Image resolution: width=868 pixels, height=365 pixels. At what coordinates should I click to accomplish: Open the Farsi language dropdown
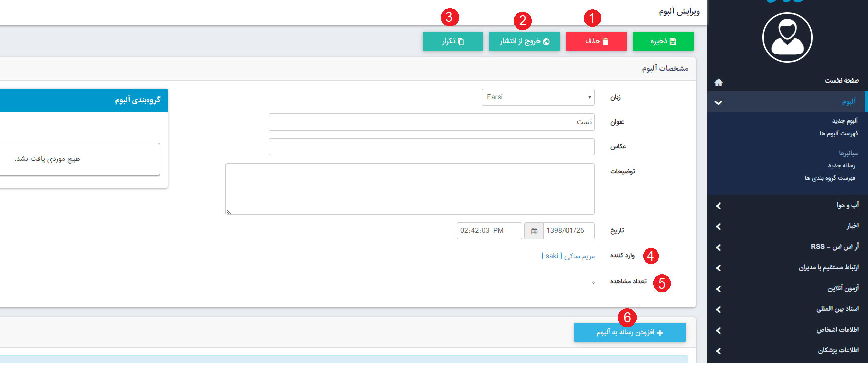(x=538, y=97)
